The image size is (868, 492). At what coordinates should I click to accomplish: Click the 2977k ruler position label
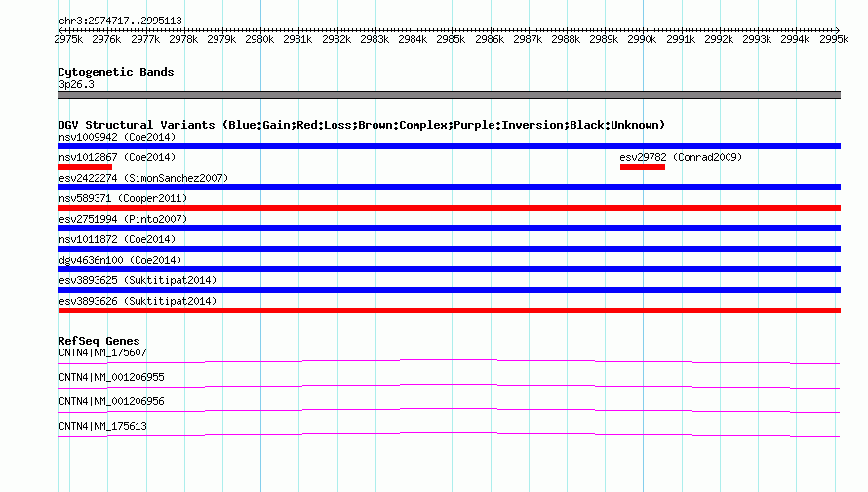(145, 39)
